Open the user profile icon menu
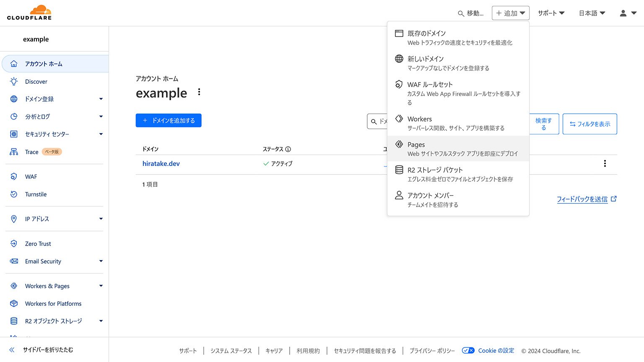 pyautogui.click(x=628, y=13)
